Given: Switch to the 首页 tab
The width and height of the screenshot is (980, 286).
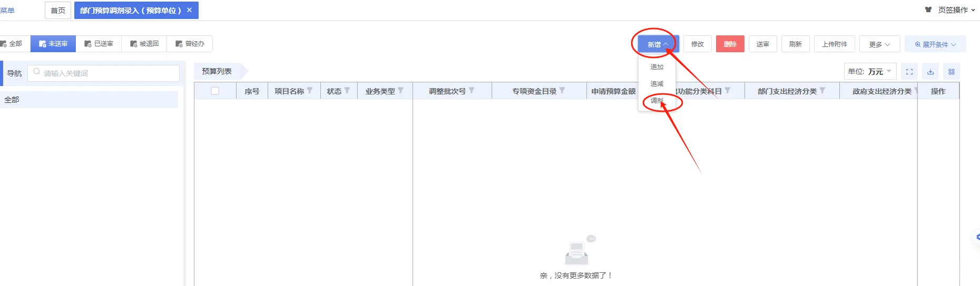Looking at the screenshot, I should tap(58, 11).
